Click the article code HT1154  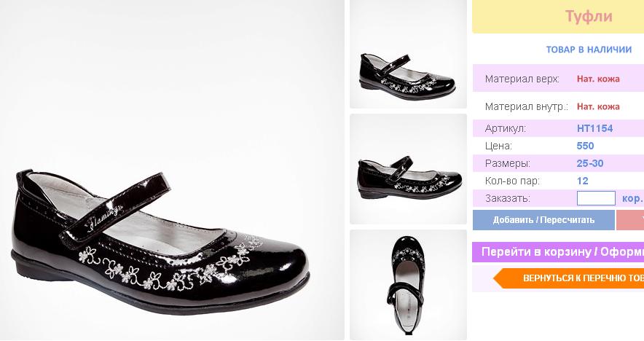click(594, 128)
